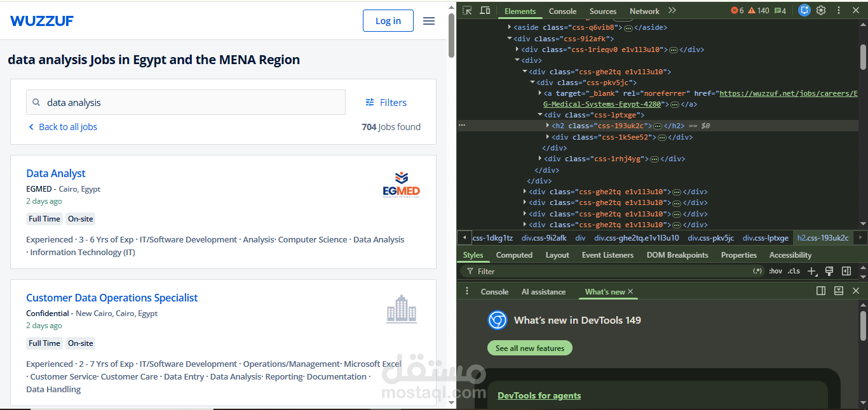Viewport: 868px width, 410px height.
Task: Open the drawer three-dot menu
Action: coord(467,291)
